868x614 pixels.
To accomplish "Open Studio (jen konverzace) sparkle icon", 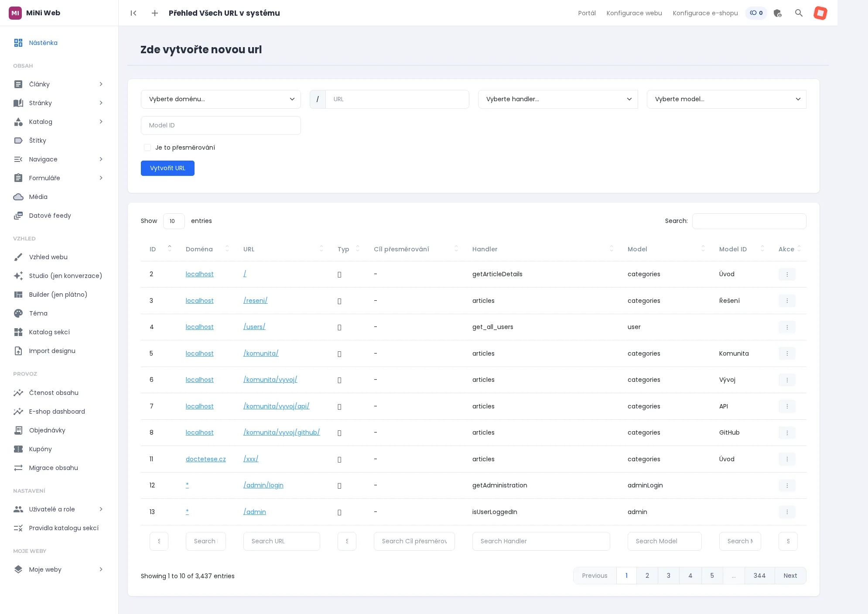I will [18, 276].
